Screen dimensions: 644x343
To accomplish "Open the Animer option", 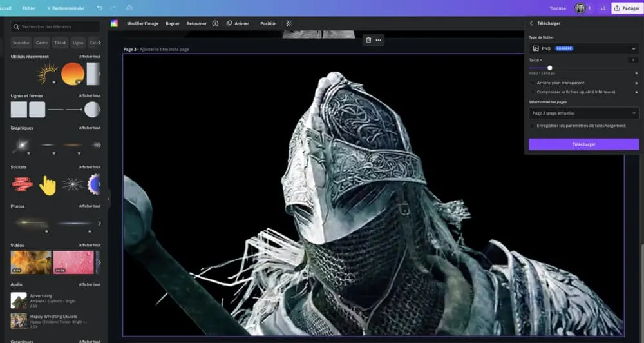I will pyautogui.click(x=238, y=23).
